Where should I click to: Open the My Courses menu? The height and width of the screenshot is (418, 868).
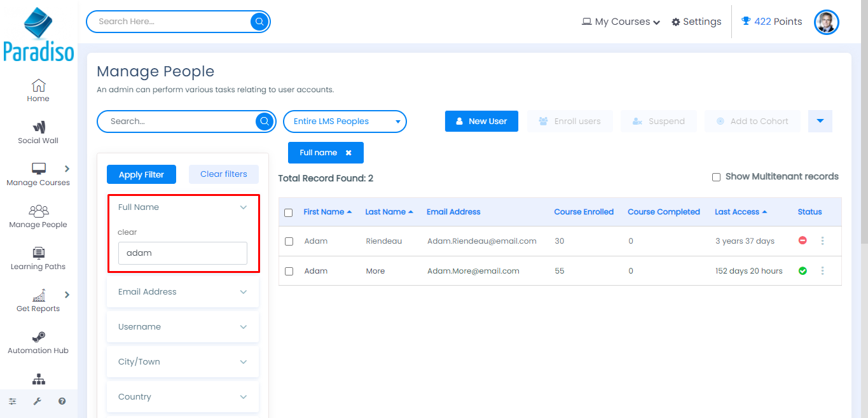pyautogui.click(x=621, y=22)
